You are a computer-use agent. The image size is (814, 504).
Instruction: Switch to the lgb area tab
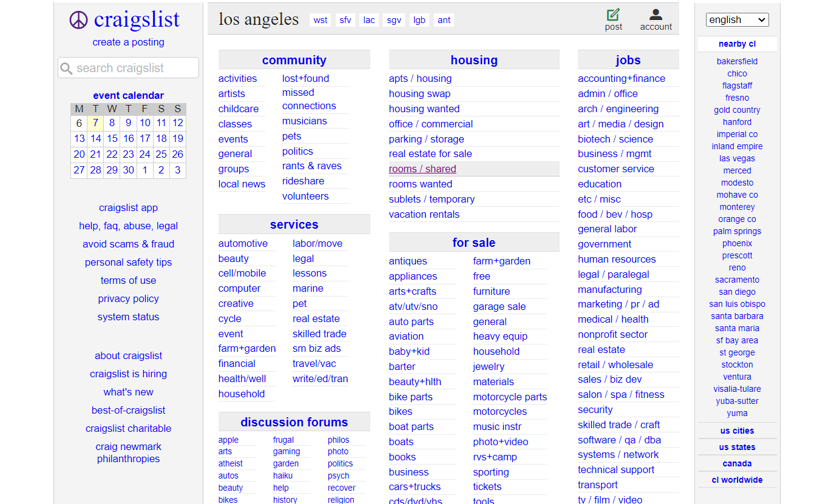[419, 20]
